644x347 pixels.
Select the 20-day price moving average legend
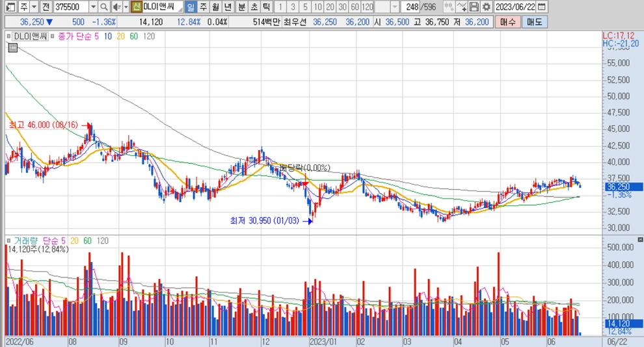click(x=121, y=36)
